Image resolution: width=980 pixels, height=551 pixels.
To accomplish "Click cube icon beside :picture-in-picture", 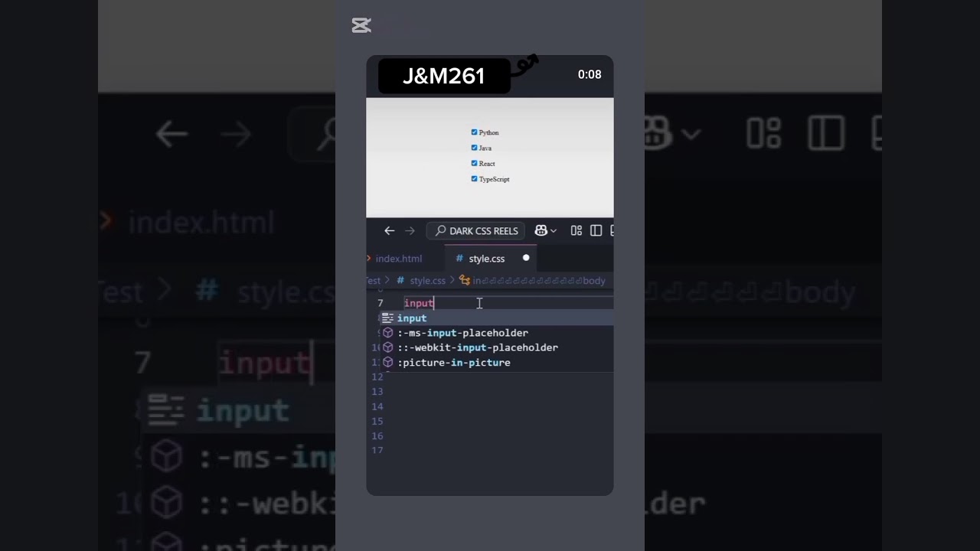I will (387, 363).
